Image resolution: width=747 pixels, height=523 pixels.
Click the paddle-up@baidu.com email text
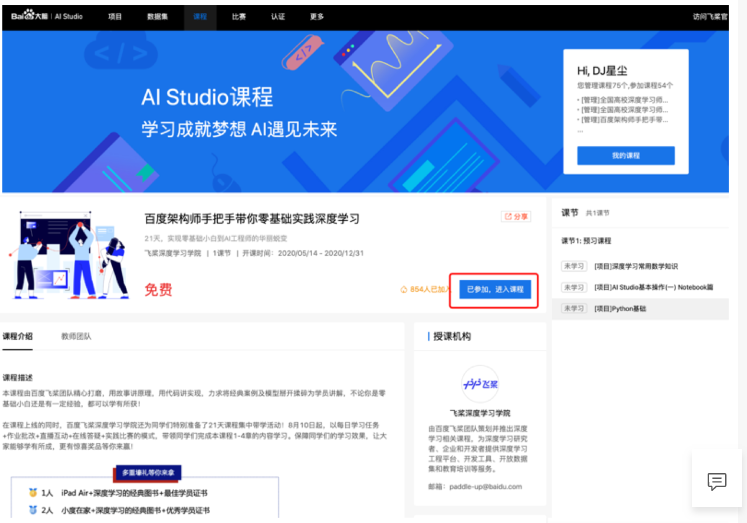(x=485, y=486)
